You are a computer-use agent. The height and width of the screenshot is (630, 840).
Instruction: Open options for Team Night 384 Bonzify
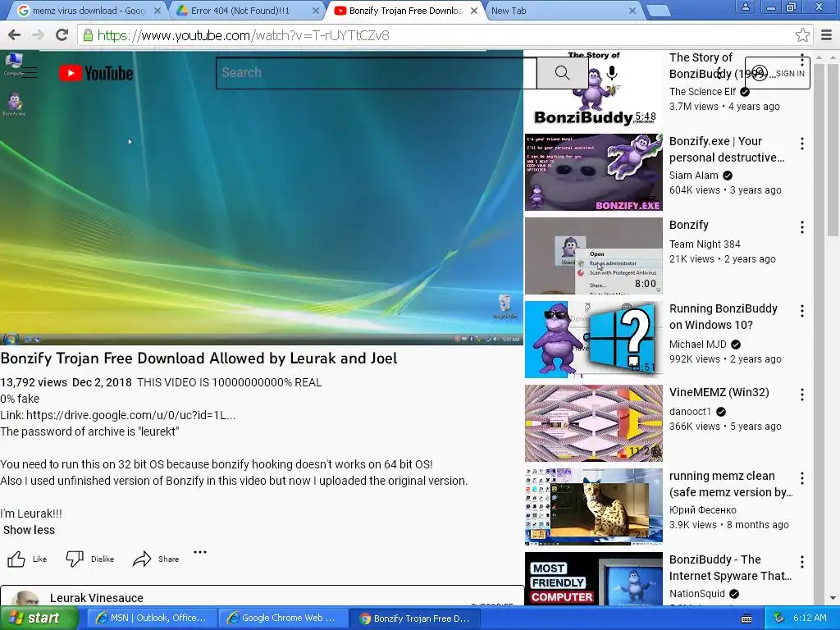(802, 227)
